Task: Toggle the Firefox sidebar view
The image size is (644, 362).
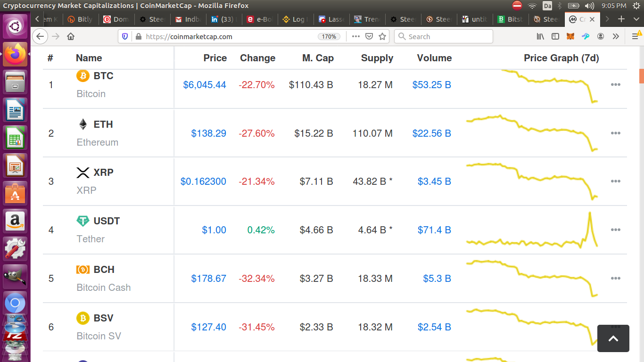Action: (555, 36)
